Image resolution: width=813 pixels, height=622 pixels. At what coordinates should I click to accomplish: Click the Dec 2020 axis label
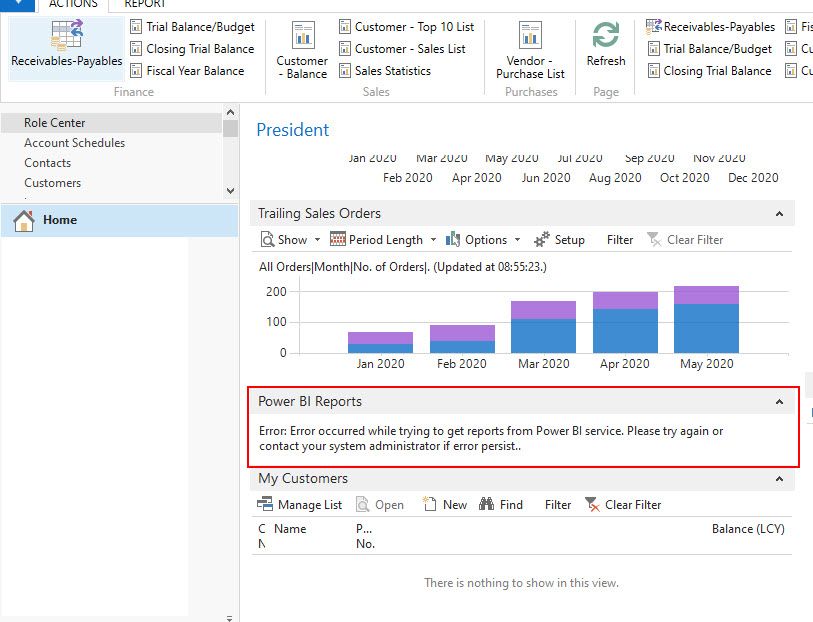click(753, 178)
